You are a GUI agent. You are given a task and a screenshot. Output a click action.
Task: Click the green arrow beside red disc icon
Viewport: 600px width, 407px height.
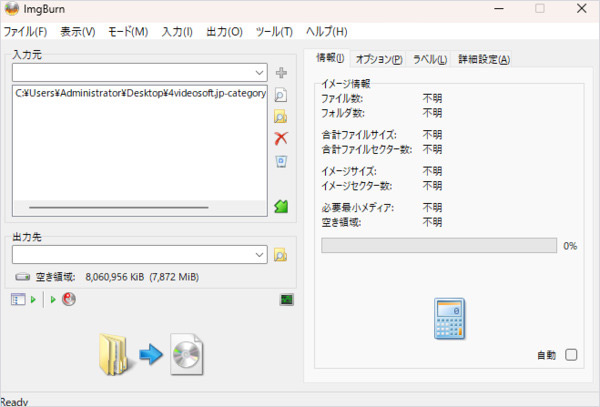[53, 300]
